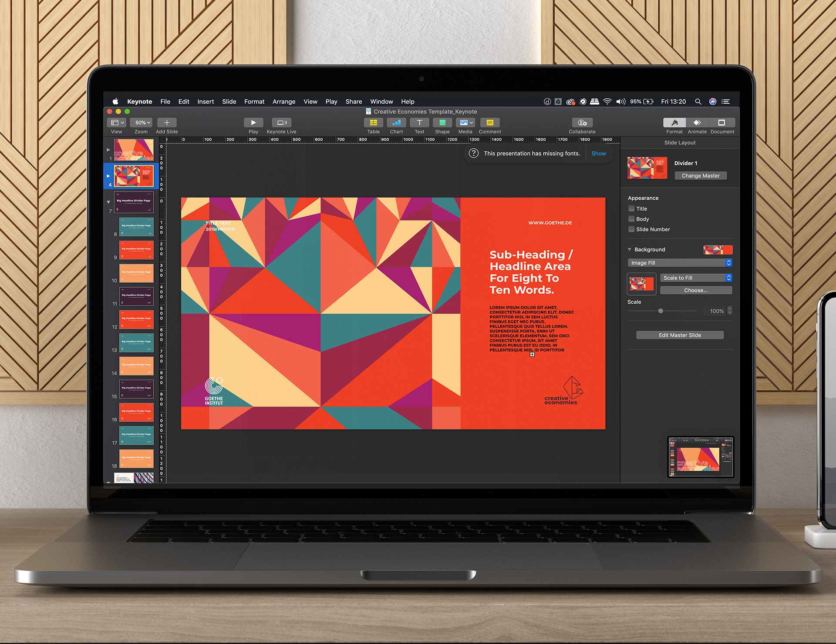Toggle the Slide Number checkbox
This screenshot has width=836, height=644.
tap(631, 229)
